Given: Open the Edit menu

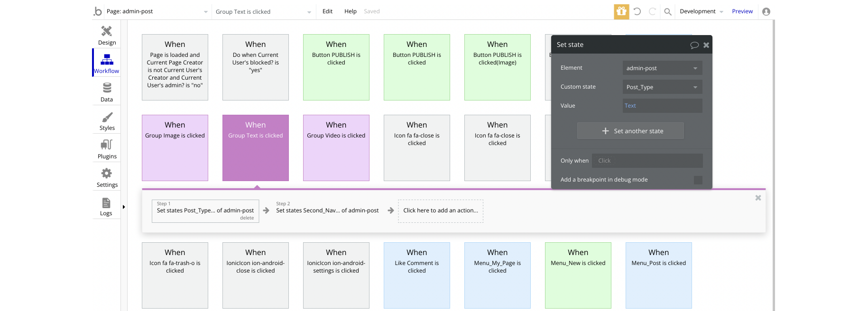Looking at the screenshot, I should tap(327, 11).
